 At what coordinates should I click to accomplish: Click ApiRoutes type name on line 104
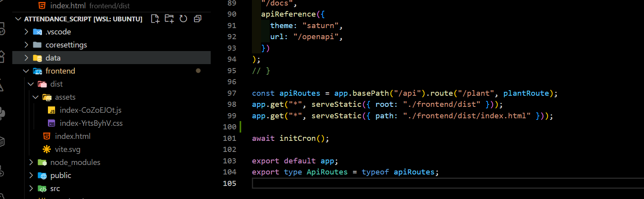pyautogui.click(x=327, y=172)
